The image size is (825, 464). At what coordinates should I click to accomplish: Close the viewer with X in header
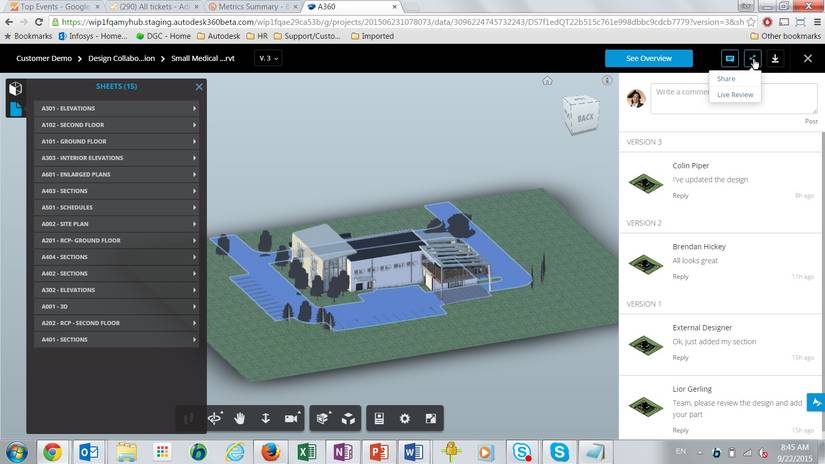(x=808, y=58)
